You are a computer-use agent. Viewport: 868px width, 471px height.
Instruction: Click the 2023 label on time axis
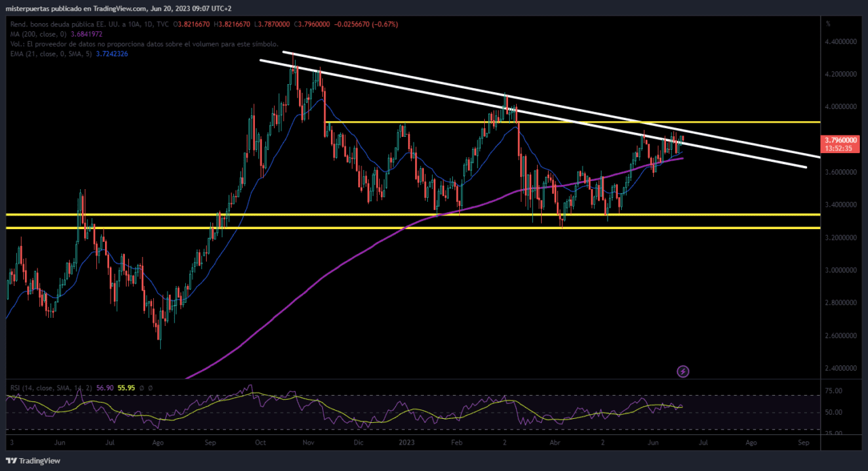coord(406,443)
